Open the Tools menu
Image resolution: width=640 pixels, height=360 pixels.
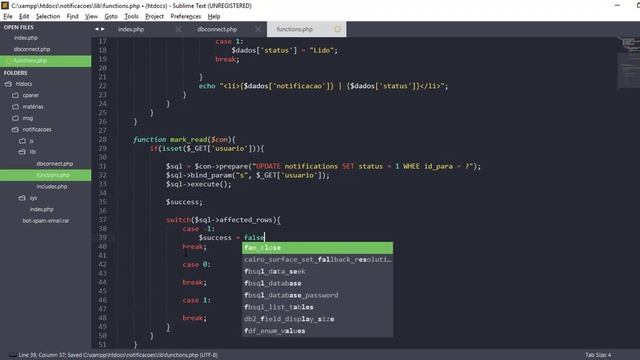pyautogui.click(x=131, y=16)
